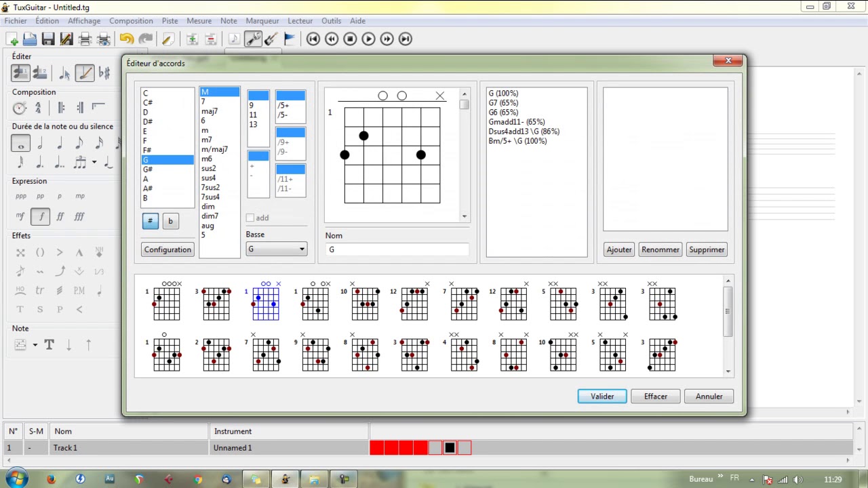Open the Basse dropdown
This screenshot has height=488, width=868.
(x=276, y=249)
